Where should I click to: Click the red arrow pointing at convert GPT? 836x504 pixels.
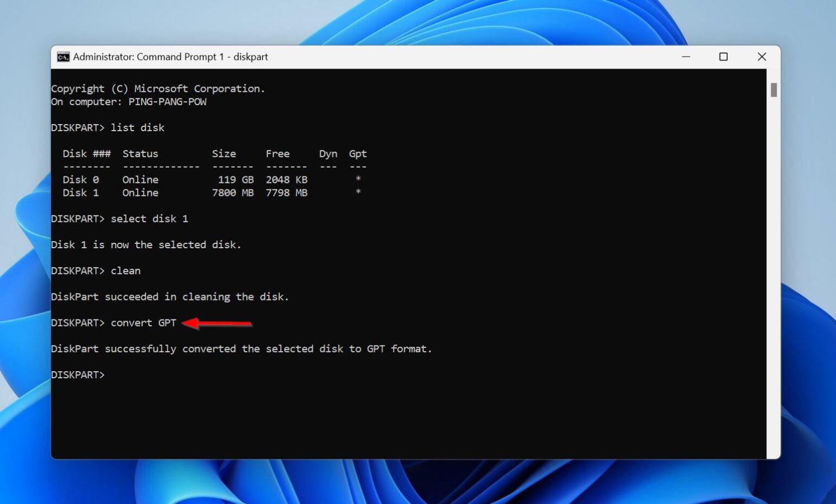click(218, 323)
